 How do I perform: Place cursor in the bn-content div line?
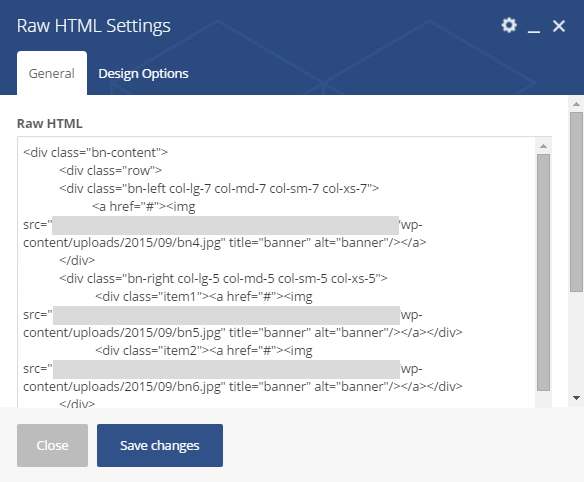[x=95, y=152]
